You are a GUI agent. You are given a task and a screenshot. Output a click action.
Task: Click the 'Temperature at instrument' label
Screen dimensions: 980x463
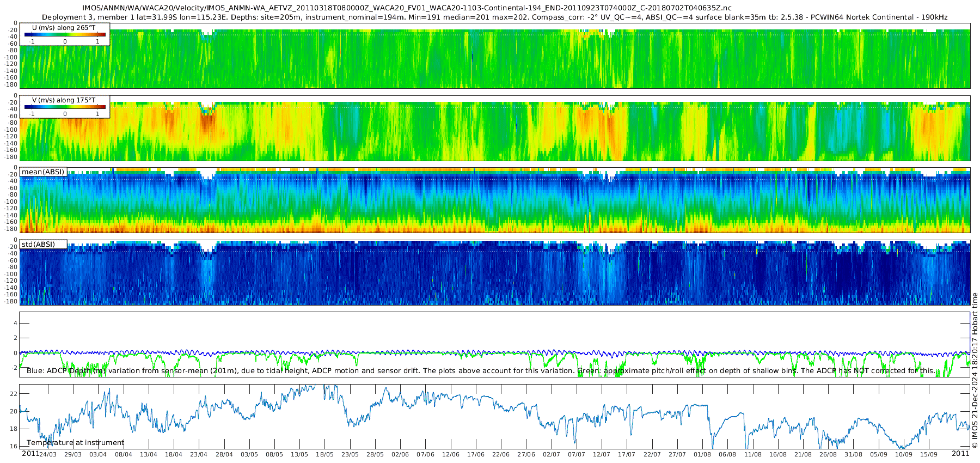[75, 443]
